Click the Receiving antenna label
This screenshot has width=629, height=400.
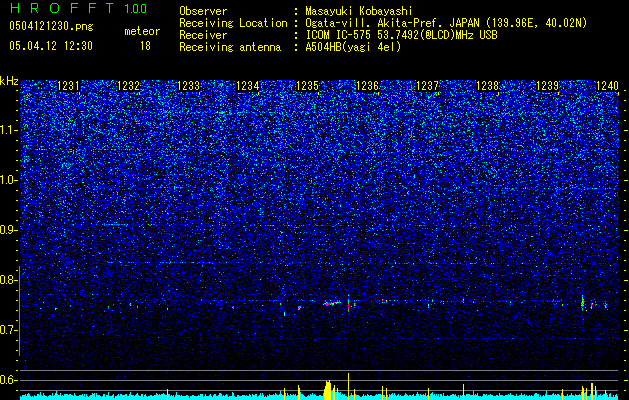(230, 47)
